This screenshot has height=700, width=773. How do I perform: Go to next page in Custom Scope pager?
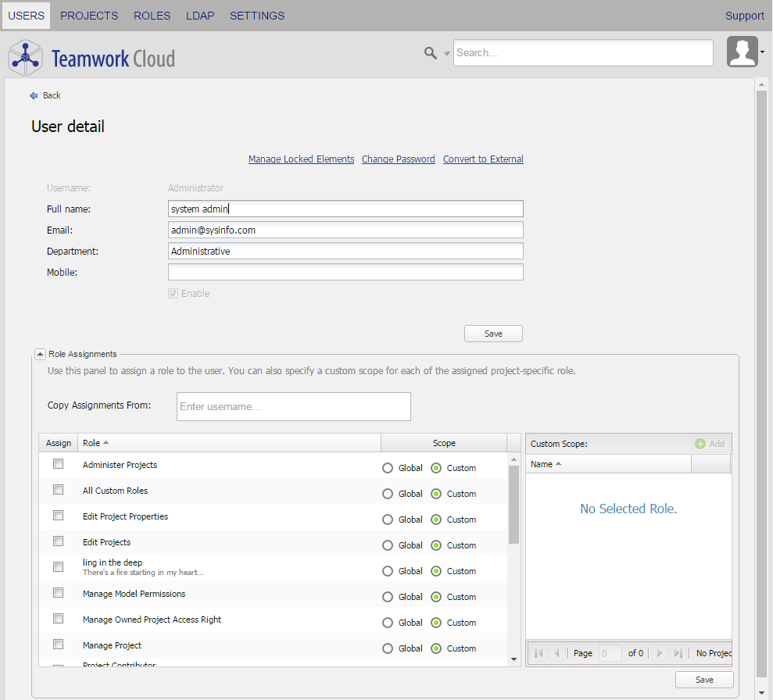click(660, 653)
